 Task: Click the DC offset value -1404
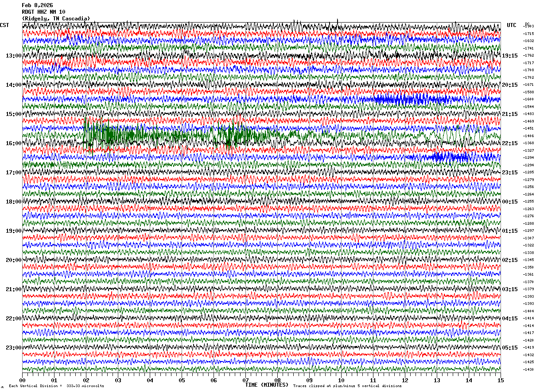[528, 311]
